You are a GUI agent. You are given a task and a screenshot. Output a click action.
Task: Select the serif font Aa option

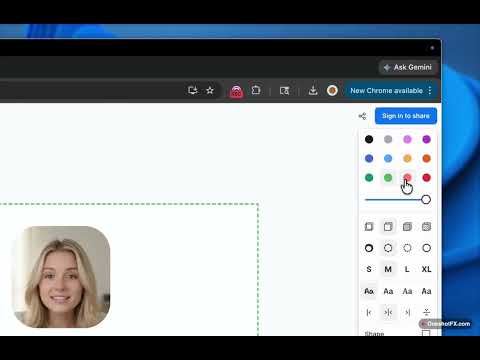407,291
